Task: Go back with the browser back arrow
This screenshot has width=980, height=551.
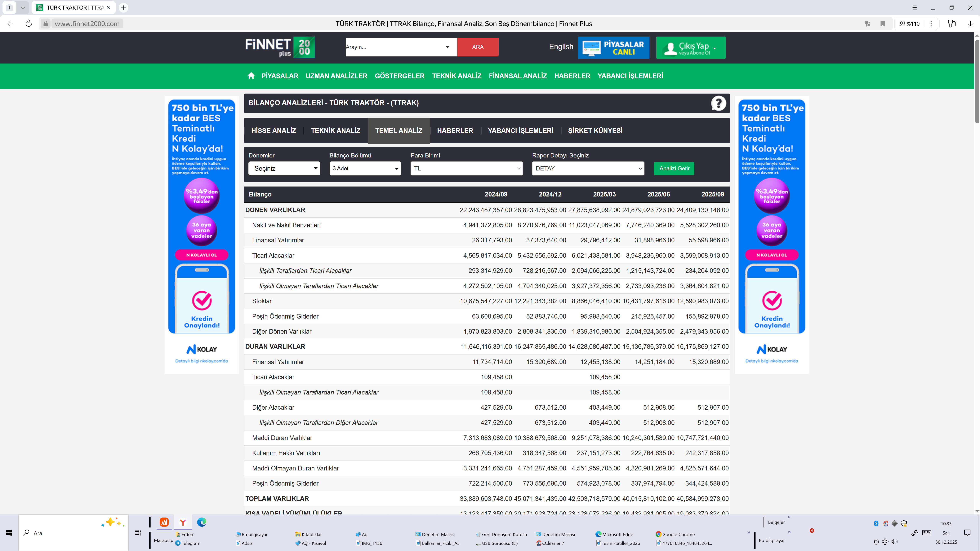Action: coord(10,24)
